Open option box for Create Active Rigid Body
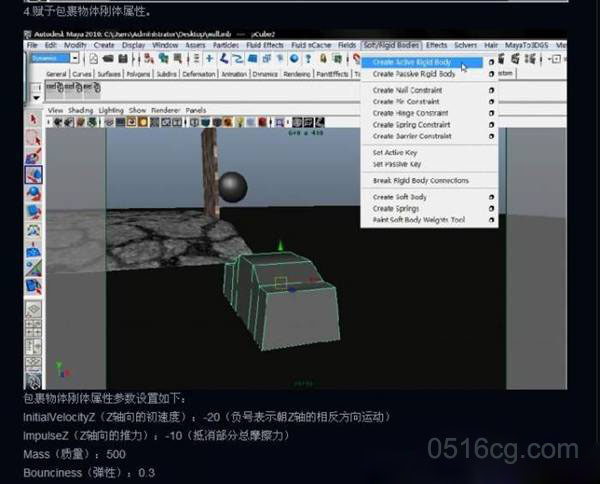The width and height of the screenshot is (600, 484). 491,62
